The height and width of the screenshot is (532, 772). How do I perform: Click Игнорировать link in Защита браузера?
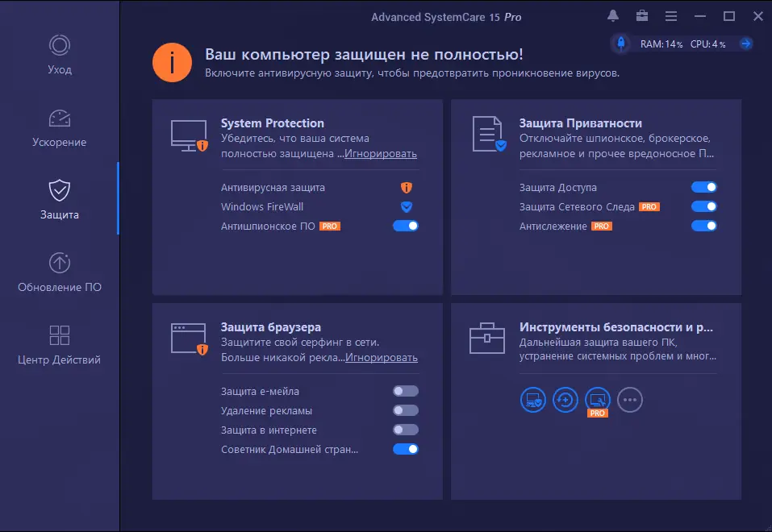(x=382, y=358)
